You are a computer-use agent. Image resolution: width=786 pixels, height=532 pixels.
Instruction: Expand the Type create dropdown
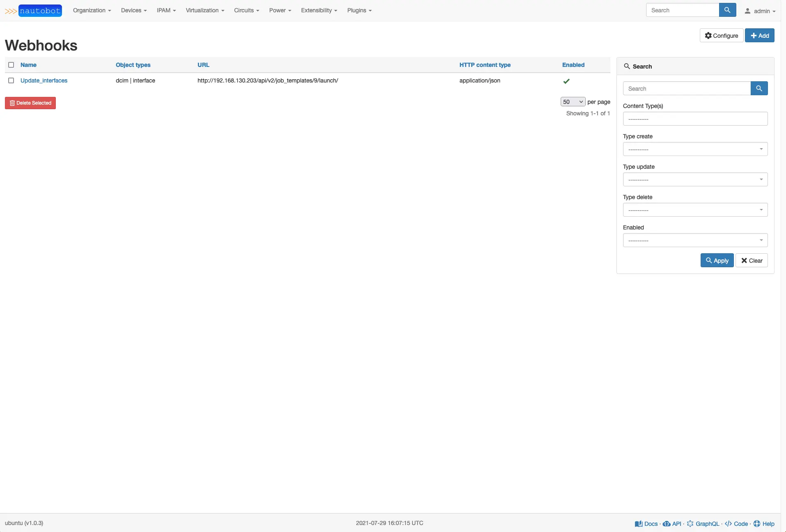[695, 149]
